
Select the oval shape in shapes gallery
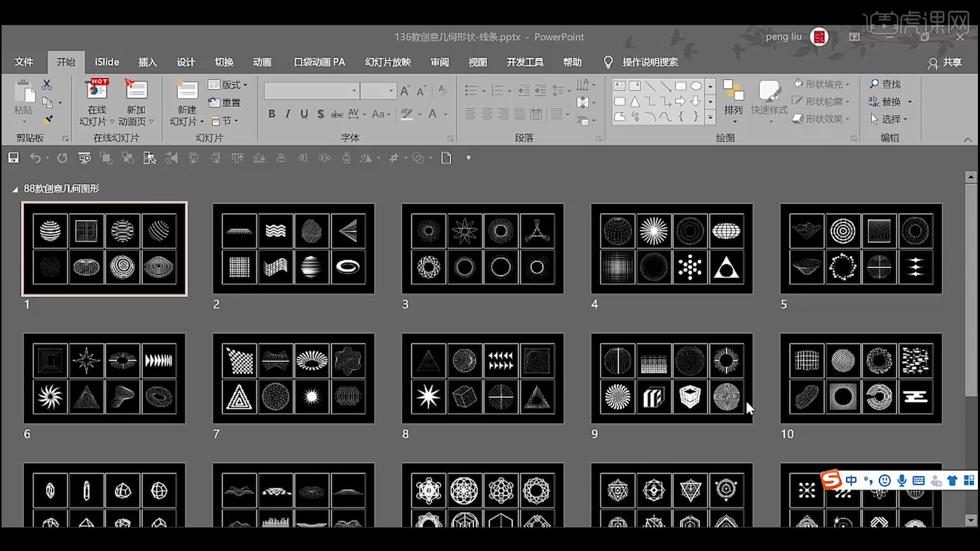click(x=696, y=86)
